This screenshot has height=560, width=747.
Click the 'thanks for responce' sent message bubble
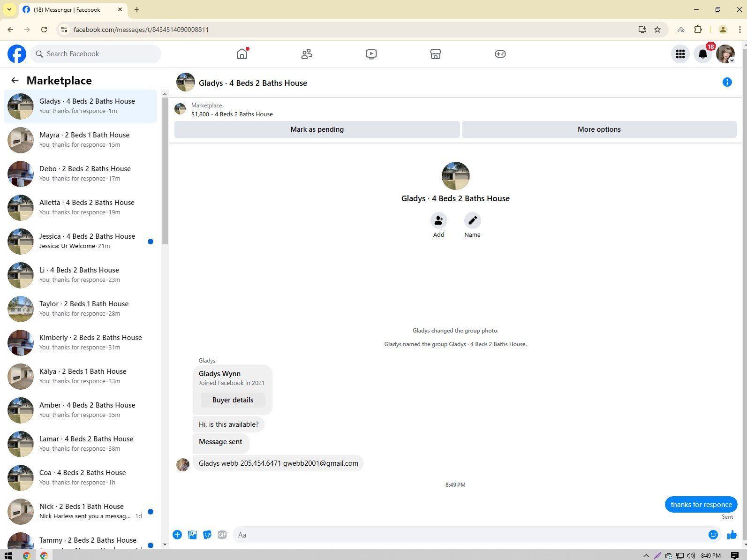[x=701, y=505]
